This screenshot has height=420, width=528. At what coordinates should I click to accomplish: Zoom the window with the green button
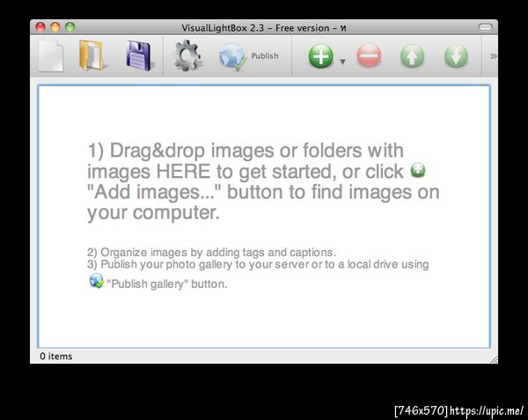coord(70,27)
